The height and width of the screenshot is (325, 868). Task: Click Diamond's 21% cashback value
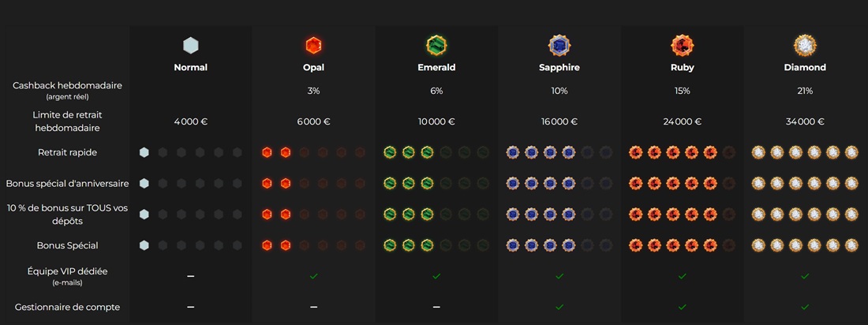pyautogui.click(x=805, y=91)
